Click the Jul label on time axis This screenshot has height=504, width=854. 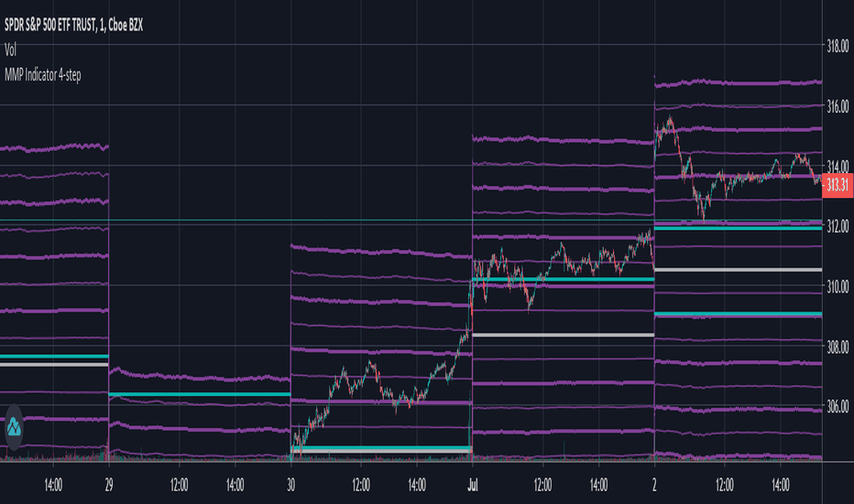472,485
